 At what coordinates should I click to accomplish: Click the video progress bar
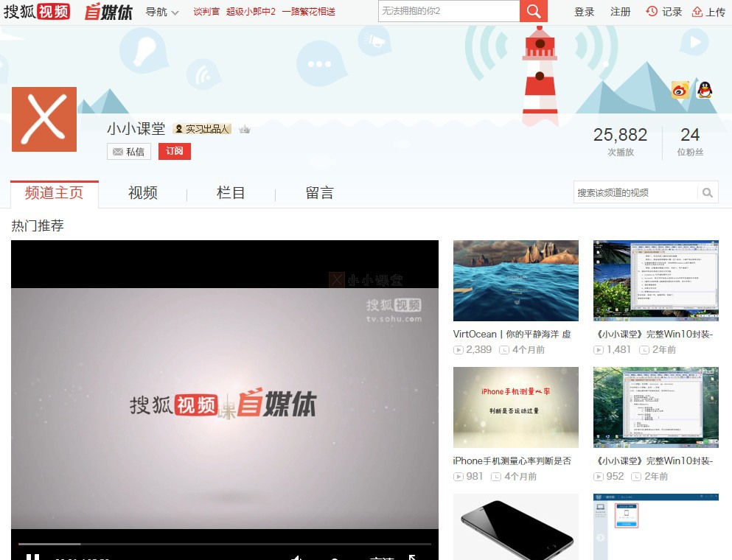pos(225,544)
